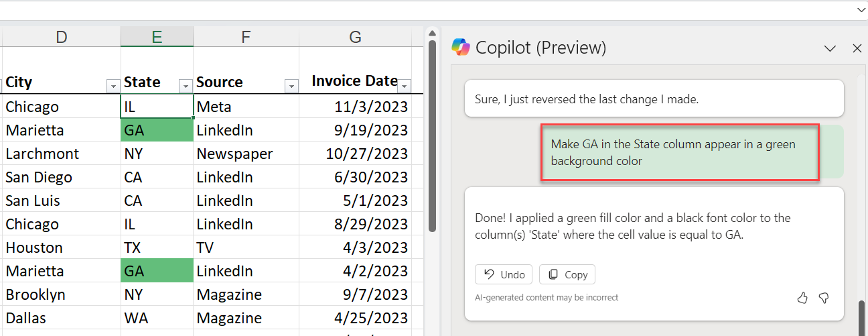Select the WA state cell
This screenshot has height=336, width=868.
[157, 318]
